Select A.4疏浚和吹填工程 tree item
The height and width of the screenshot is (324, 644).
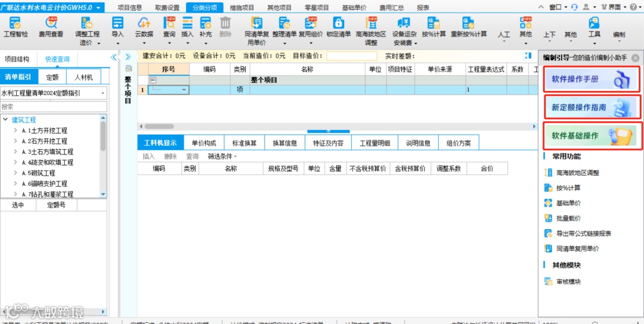click(47, 162)
